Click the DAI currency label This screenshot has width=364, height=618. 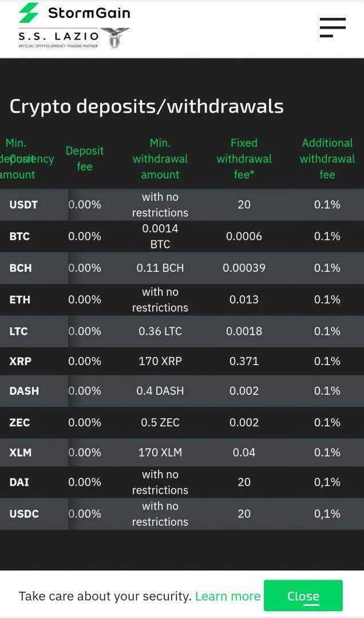point(19,482)
